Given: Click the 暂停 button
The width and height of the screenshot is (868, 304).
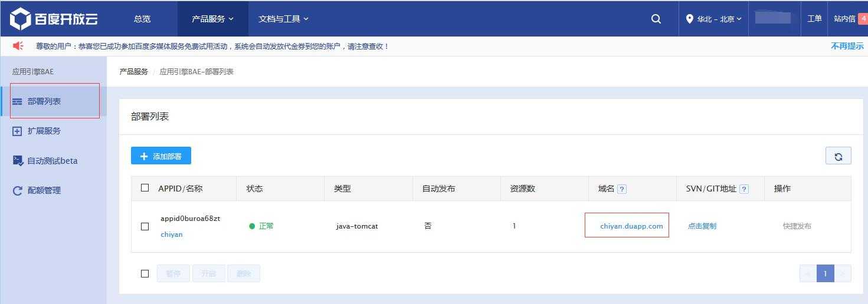Looking at the screenshot, I should click(x=173, y=273).
